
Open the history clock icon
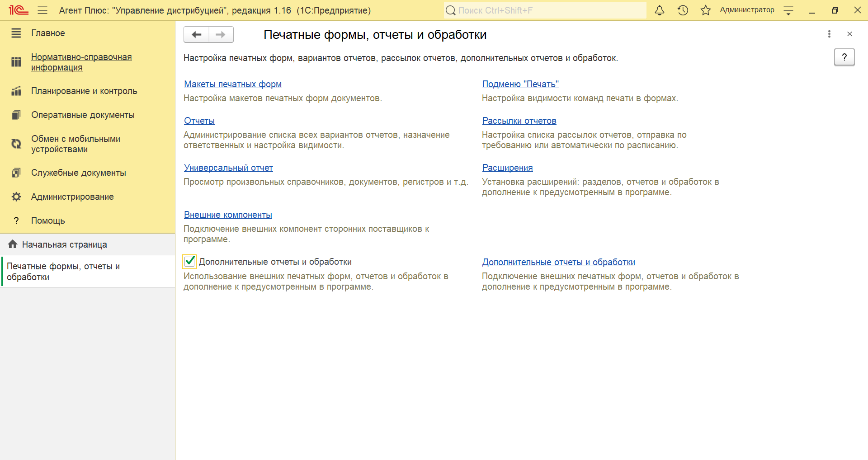click(x=683, y=10)
